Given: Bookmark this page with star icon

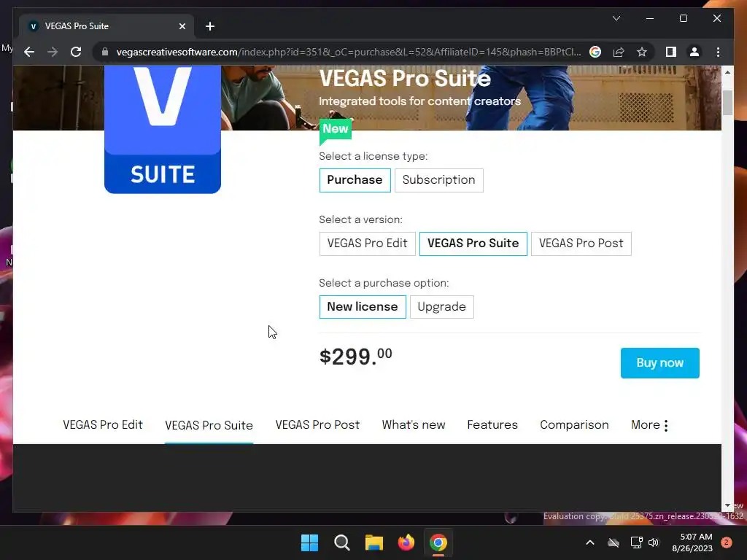Looking at the screenshot, I should click(642, 52).
